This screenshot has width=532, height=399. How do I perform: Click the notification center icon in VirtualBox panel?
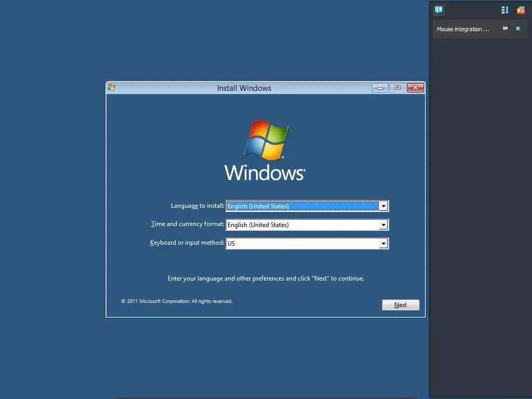438,10
